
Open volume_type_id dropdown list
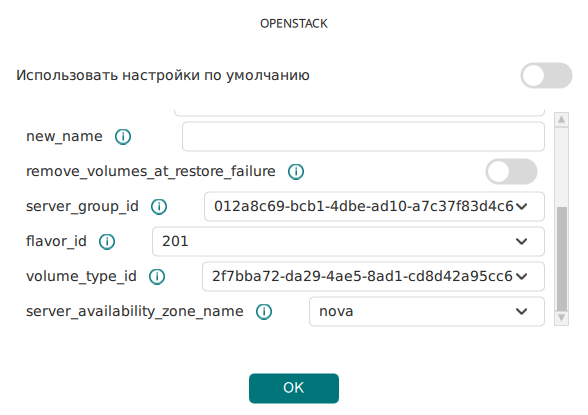point(373,276)
